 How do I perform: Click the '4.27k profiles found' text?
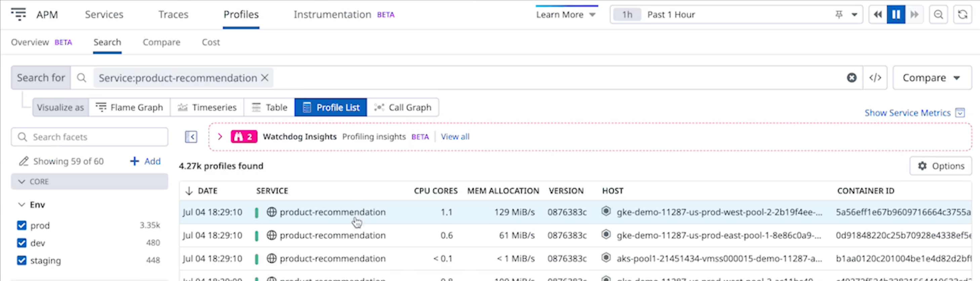(x=221, y=166)
